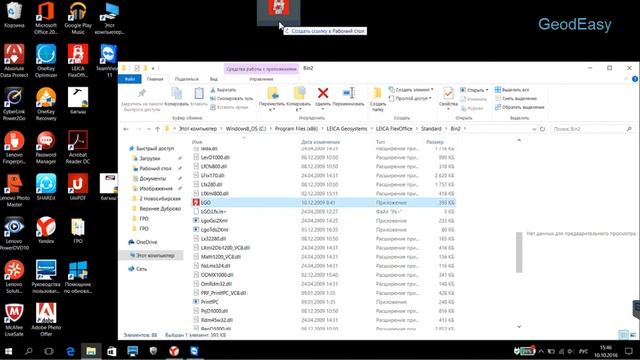Image resolution: width=640 pixels, height=360 pixels.
Task: Select the PrintIPC application file
Action: point(209,302)
